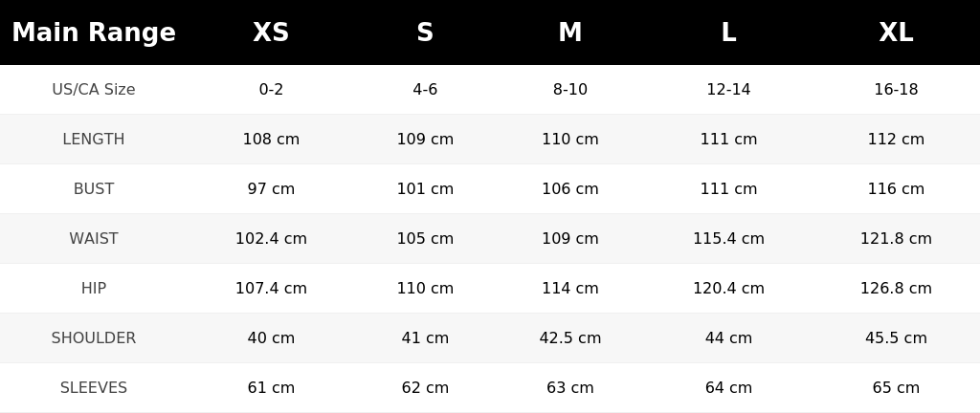Click the Main Range header cell
Image resolution: width=980 pixels, height=413 pixels.
point(94,33)
